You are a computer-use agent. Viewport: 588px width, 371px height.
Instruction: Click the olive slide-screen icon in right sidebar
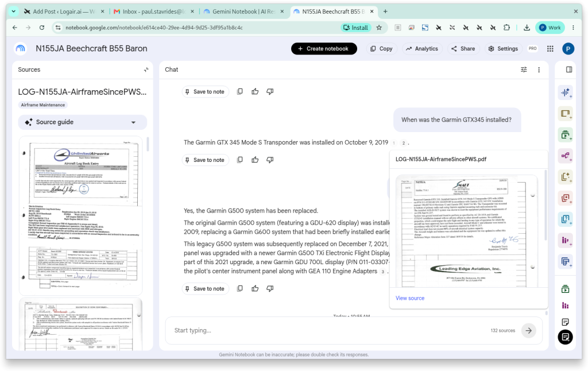(x=566, y=113)
